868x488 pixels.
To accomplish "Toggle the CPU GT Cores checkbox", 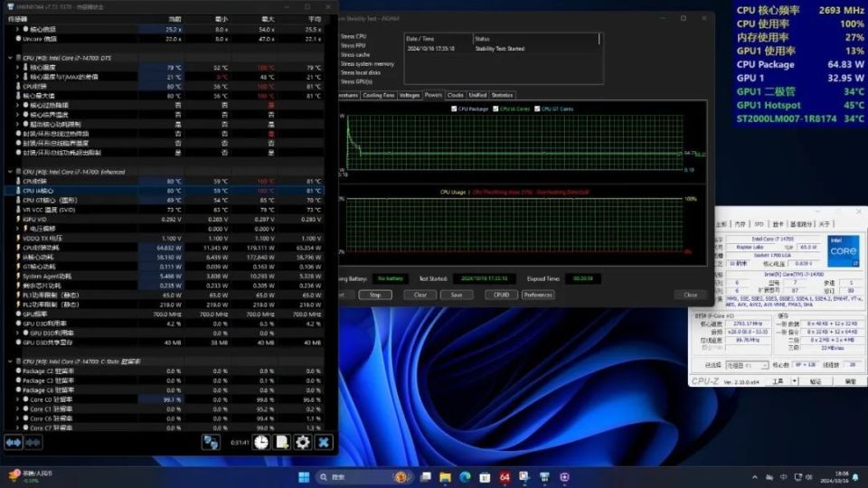I will click(538, 109).
